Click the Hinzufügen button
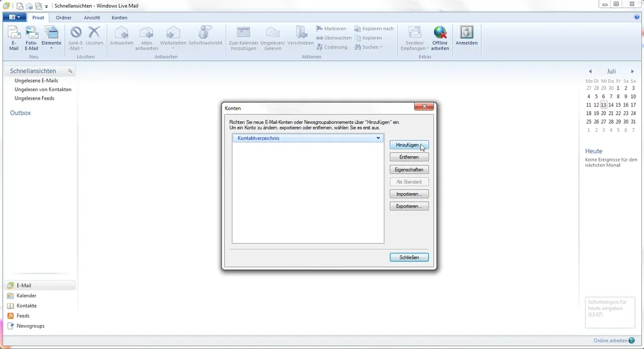Image resolution: width=644 pixels, height=349 pixels. [409, 145]
